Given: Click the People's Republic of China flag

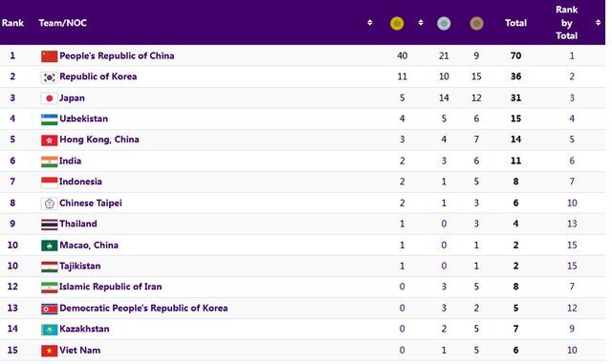Looking at the screenshot, I should 49,56.
